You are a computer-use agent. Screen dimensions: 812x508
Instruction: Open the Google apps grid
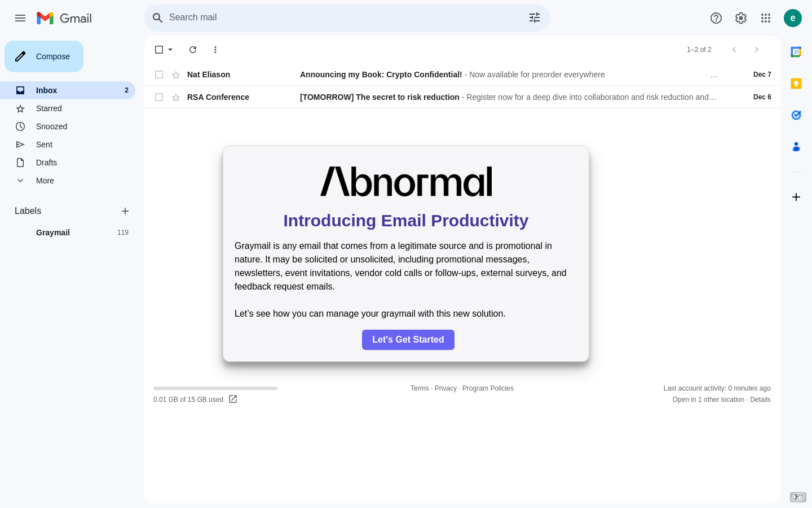766,18
